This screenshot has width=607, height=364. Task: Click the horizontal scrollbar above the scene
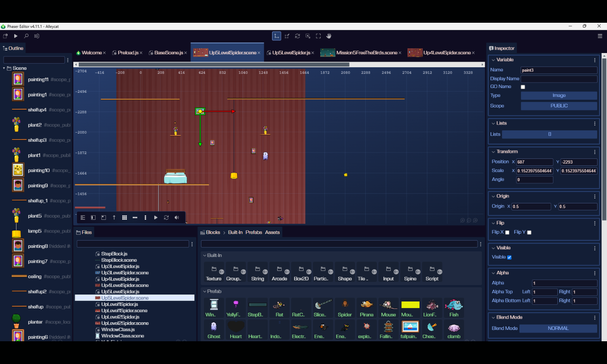click(x=213, y=64)
